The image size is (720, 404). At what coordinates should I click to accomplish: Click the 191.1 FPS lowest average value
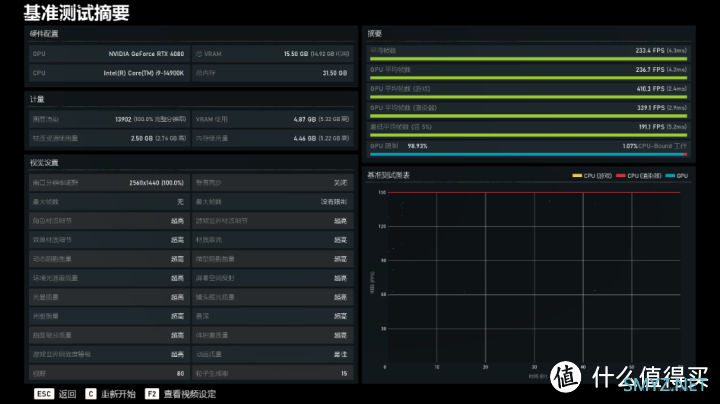click(x=652, y=127)
